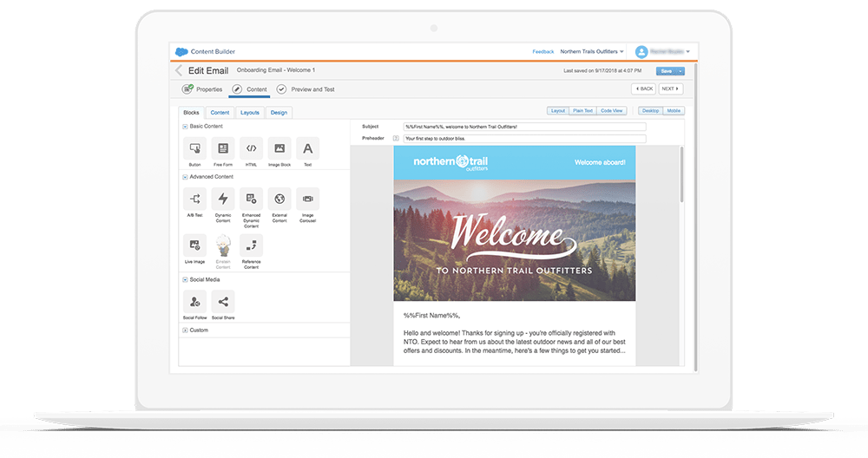Click the '%%First Name%%,' greeting line
Image resolution: width=868 pixels, height=458 pixels.
pos(431,315)
